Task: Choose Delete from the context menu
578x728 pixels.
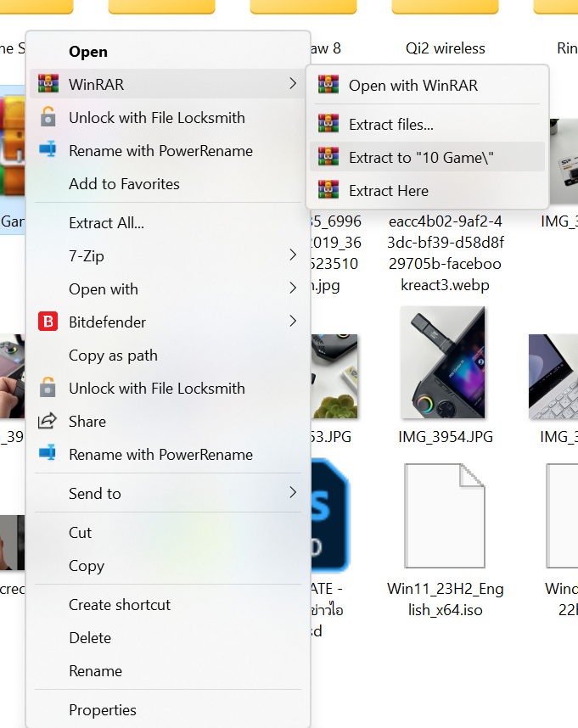Action: pyautogui.click(x=168, y=638)
